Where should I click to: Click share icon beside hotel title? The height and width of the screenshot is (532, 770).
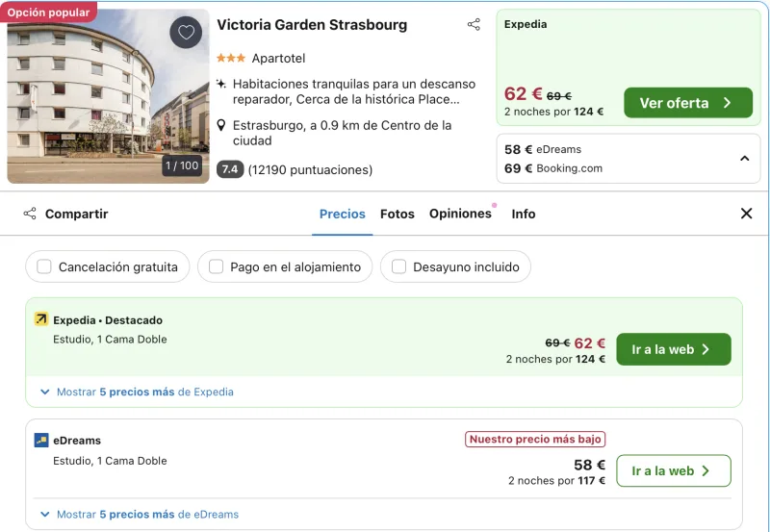474,25
